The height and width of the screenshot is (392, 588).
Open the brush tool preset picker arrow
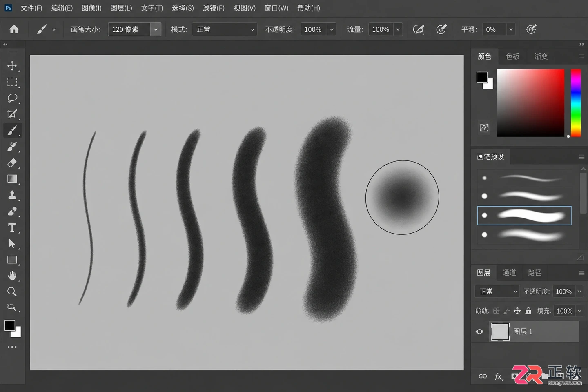pyautogui.click(x=54, y=29)
